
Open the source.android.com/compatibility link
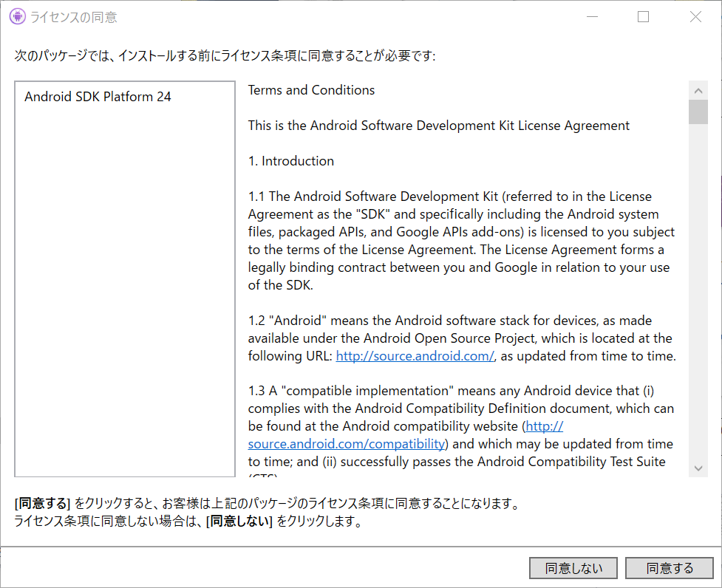coord(347,444)
